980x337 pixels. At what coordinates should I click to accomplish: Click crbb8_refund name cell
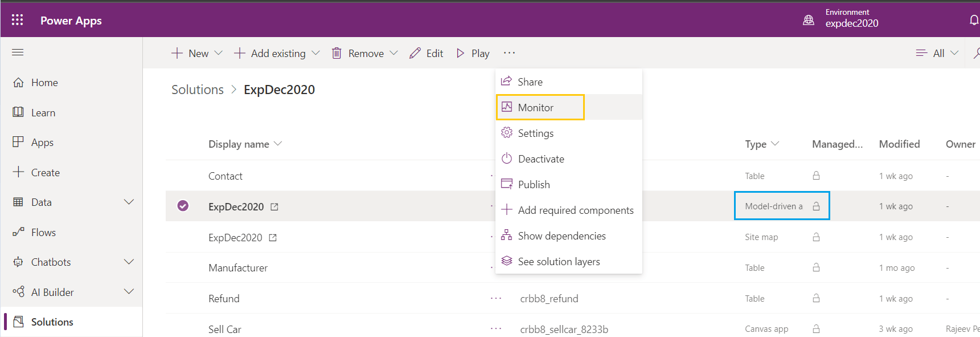[x=549, y=298]
